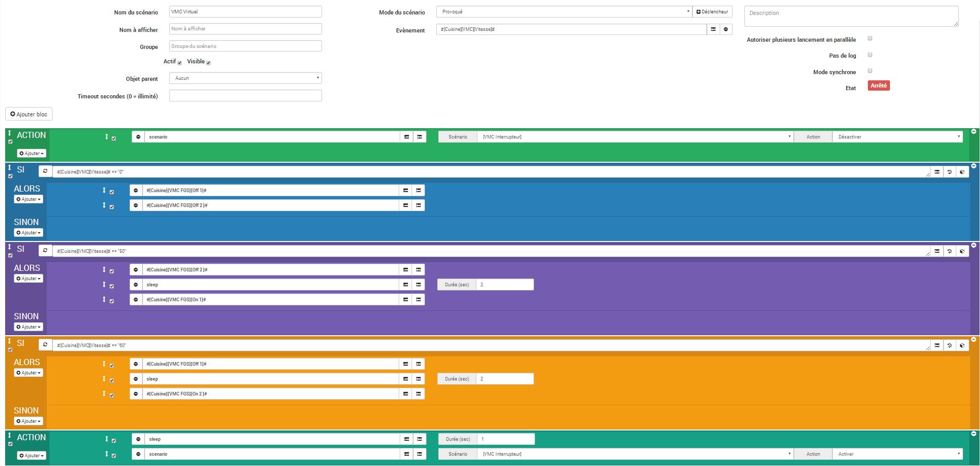Image resolution: width=980 pixels, height=466 pixels.
Task: Remove [VMC FGS][Off 1] action in blue block
Action: point(136,191)
